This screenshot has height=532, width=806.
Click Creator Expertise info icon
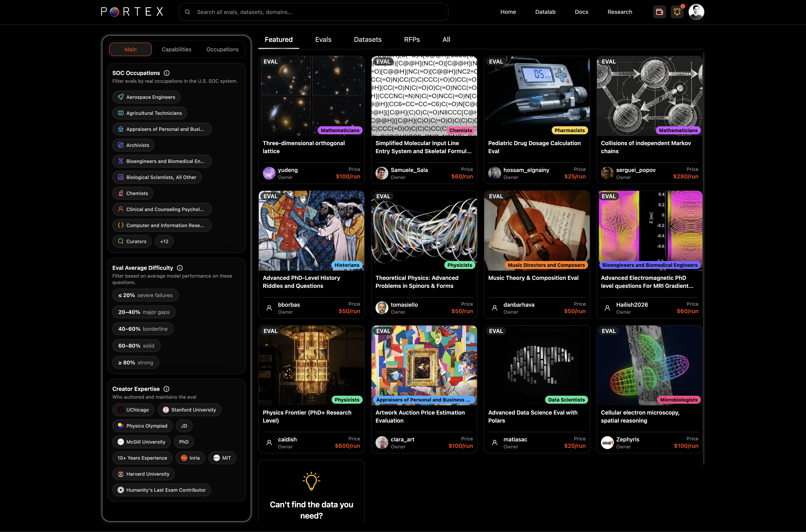166,389
